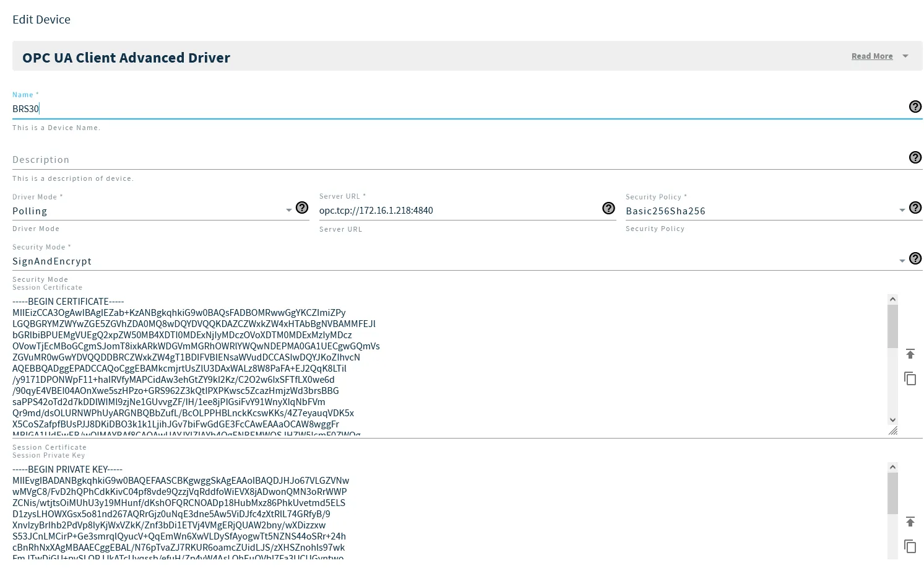Upload a Session Private Key file
This screenshot has width=924, height=568.
click(910, 522)
